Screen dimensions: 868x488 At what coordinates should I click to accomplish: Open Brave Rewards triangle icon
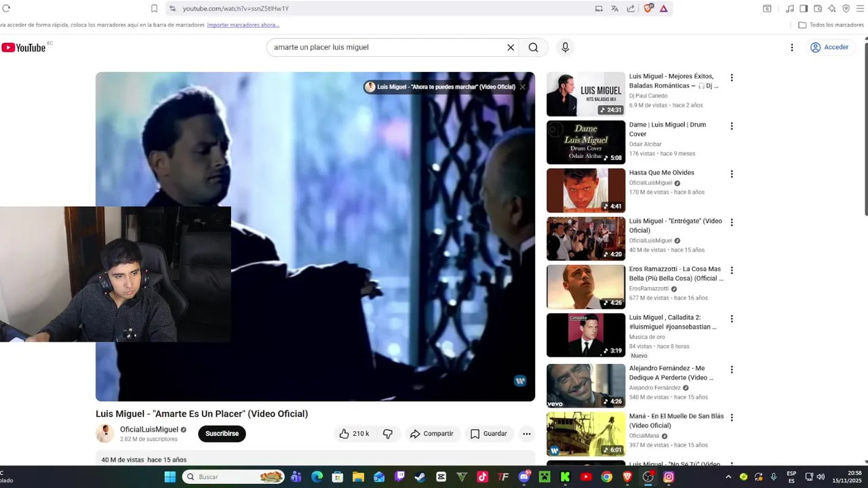[x=663, y=8]
